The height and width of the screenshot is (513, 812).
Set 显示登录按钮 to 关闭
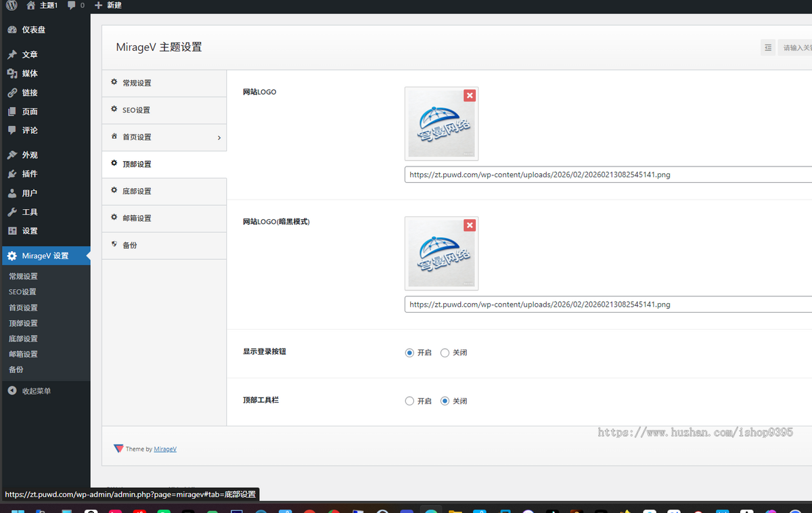coord(445,353)
